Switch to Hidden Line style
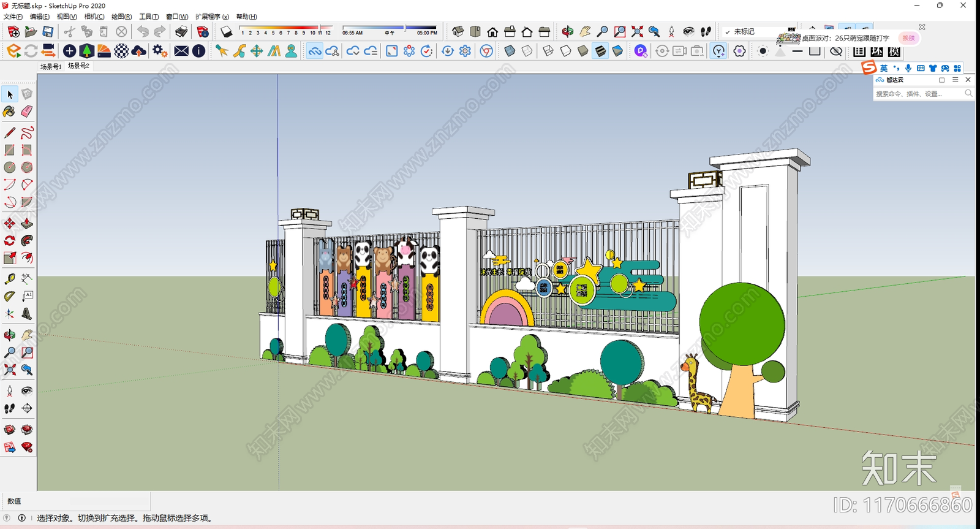Image resolution: width=980 pixels, height=529 pixels. pos(565,51)
